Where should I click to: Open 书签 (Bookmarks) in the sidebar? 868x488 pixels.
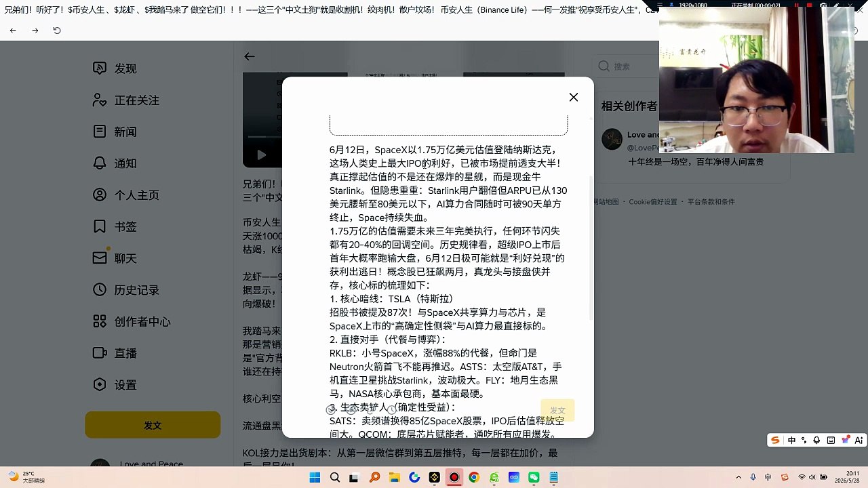[115, 226]
